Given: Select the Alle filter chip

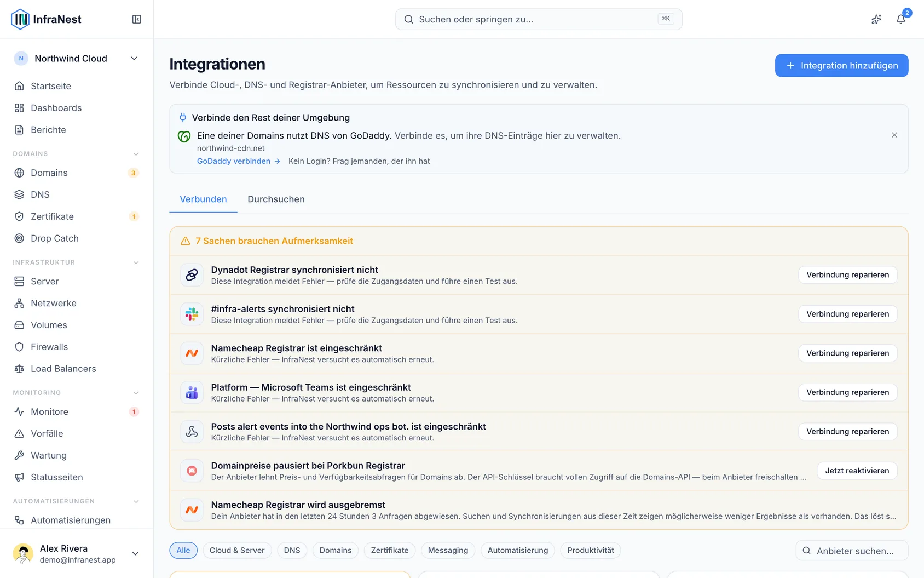Looking at the screenshot, I should (x=183, y=550).
